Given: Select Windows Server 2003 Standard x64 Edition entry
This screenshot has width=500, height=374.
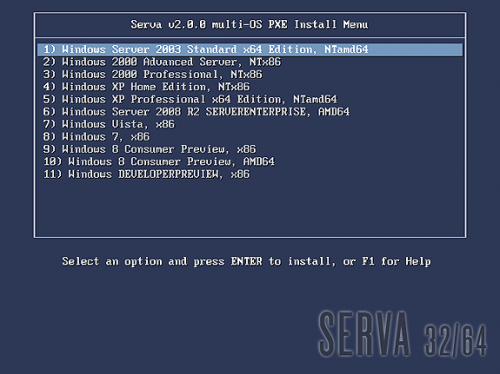Looking at the screenshot, I should point(250,50).
